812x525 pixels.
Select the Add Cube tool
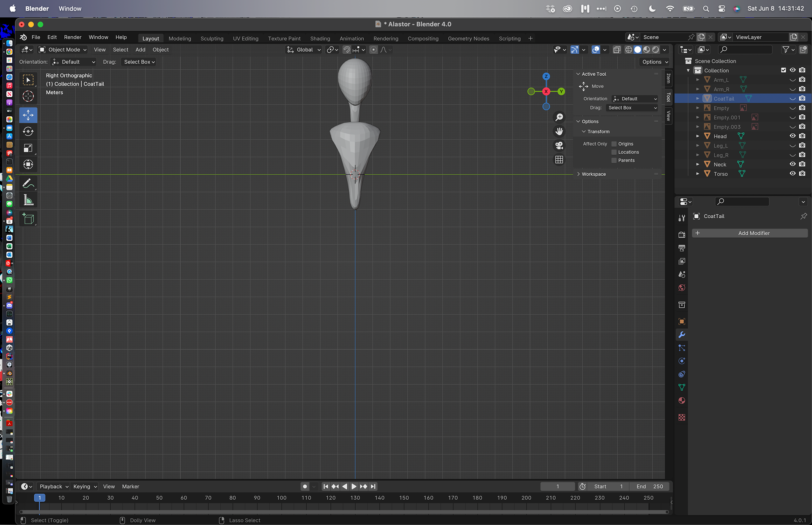point(28,218)
